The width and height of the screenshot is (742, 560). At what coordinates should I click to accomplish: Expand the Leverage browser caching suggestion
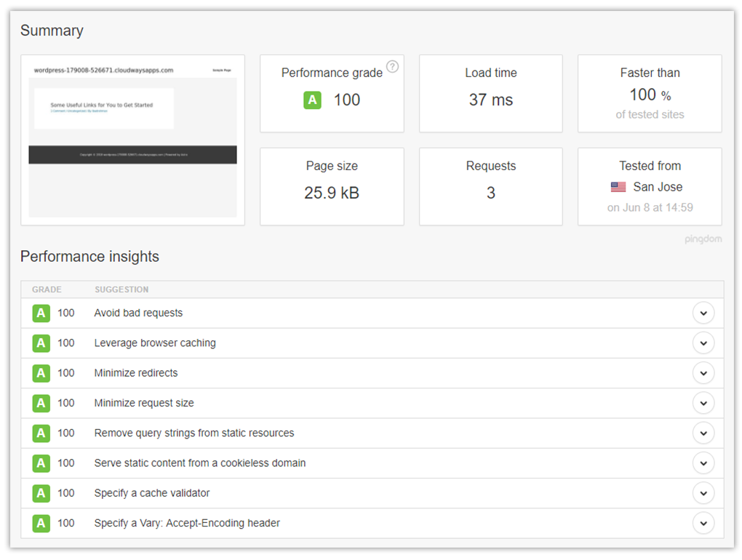click(x=703, y=343)
